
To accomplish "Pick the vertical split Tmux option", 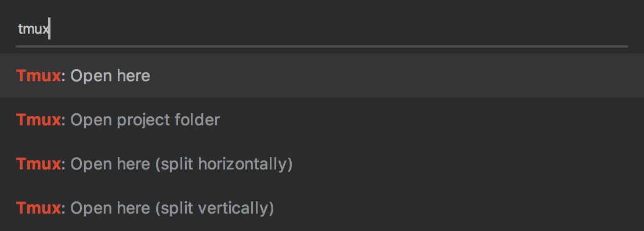I will pos(322,208).
